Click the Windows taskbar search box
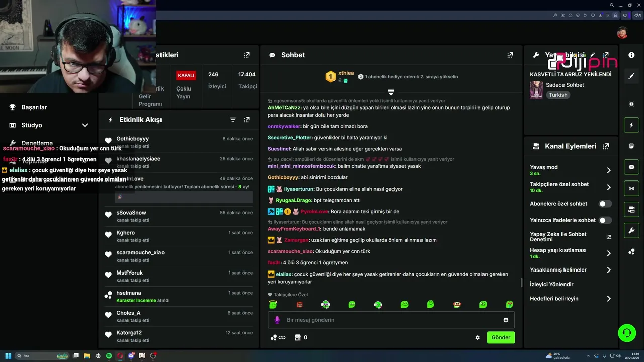Image resolution: width=644 pixels, height=362 pixels. click(42, 356)
